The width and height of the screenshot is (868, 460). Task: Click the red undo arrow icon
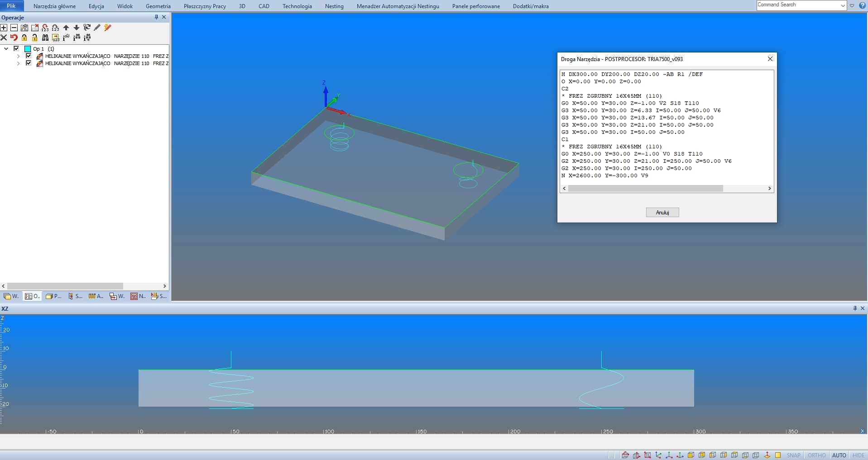(14, 38)
